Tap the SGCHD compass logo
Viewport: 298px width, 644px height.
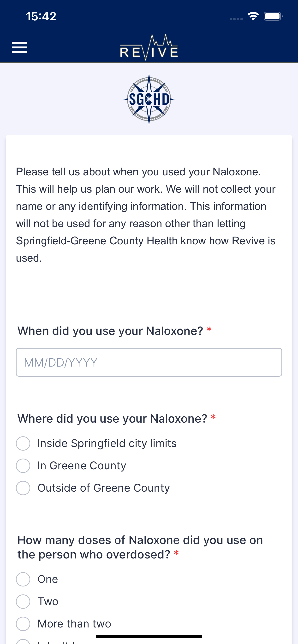click(x=149, y=99)
